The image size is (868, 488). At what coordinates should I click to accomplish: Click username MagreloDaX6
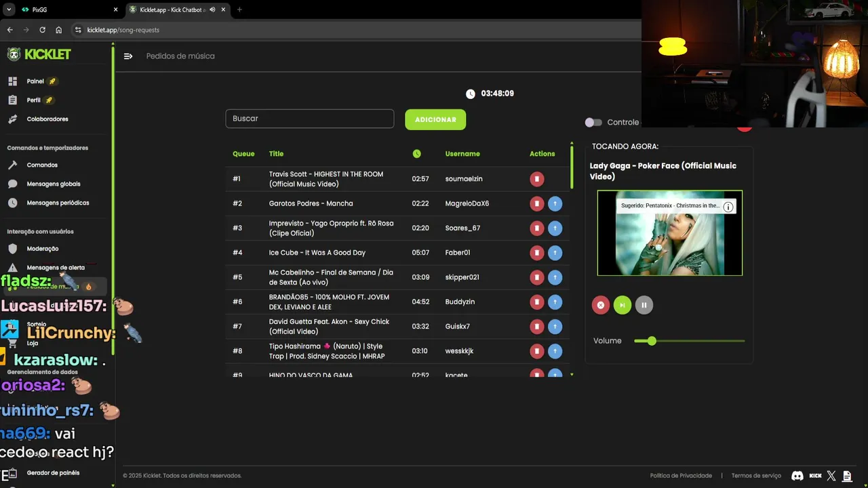[467, 203]
